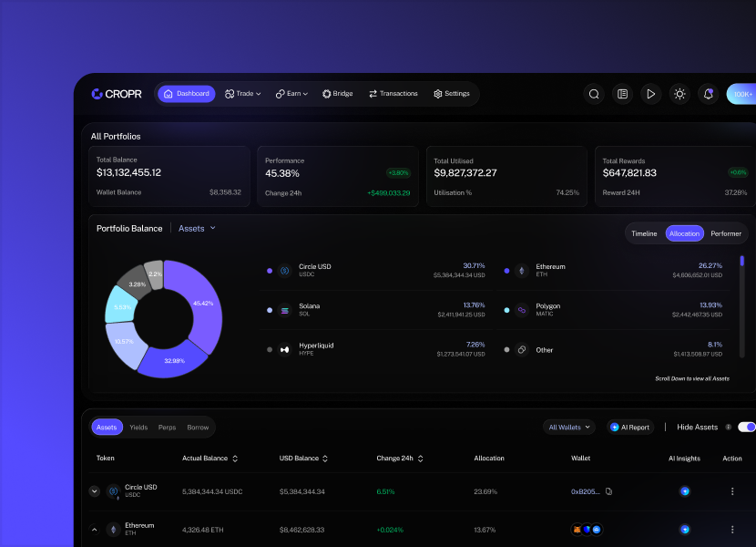Click the 4,326.48 ETH balance cell
756x547 pixels.
202,530
